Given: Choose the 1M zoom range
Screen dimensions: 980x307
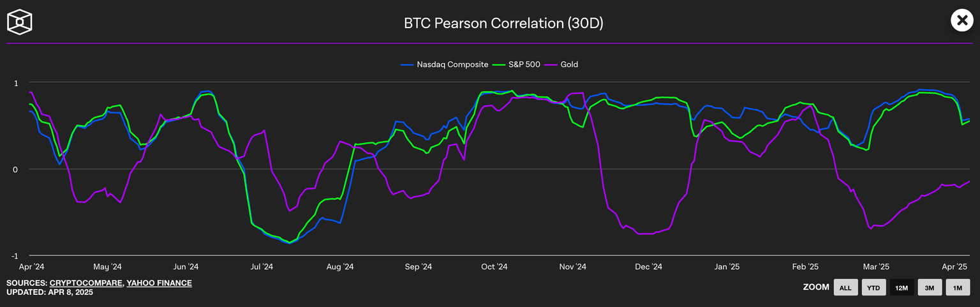Looking at the screenshot, I should (x=958, y=288).
